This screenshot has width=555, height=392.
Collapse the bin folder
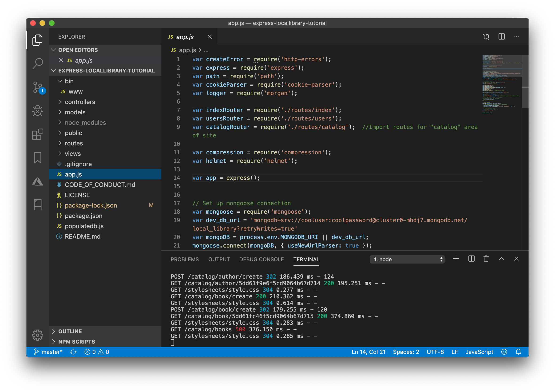click(69, 81)
